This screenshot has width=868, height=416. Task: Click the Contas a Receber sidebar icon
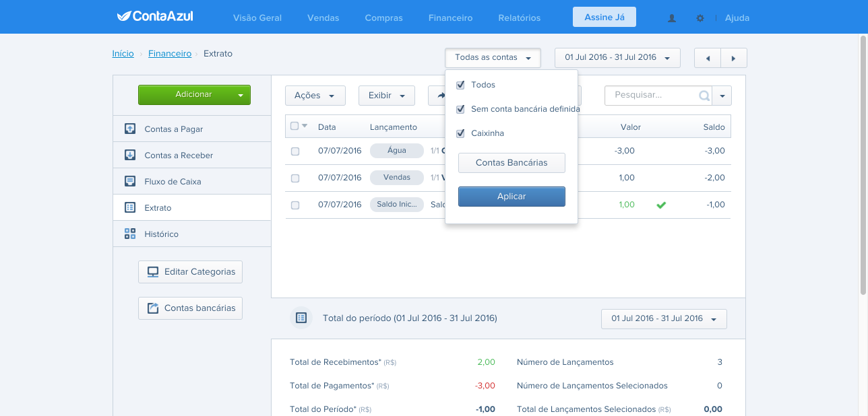click(130, 155)
